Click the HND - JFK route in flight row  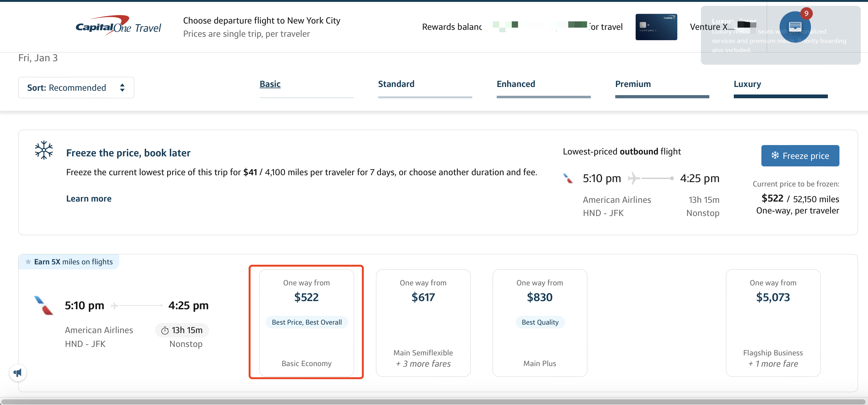click(85, 344)
